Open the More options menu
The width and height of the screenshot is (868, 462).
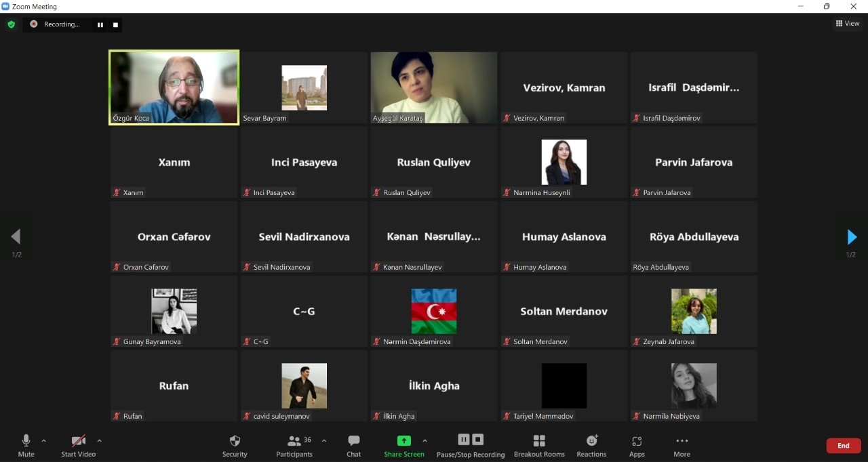coord(682,445)
